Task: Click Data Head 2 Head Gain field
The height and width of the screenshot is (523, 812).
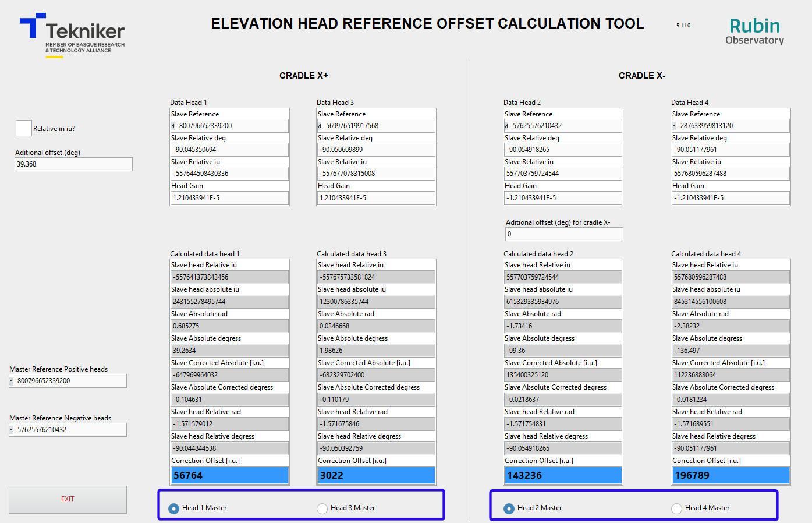Action: (x=563, y=198)
